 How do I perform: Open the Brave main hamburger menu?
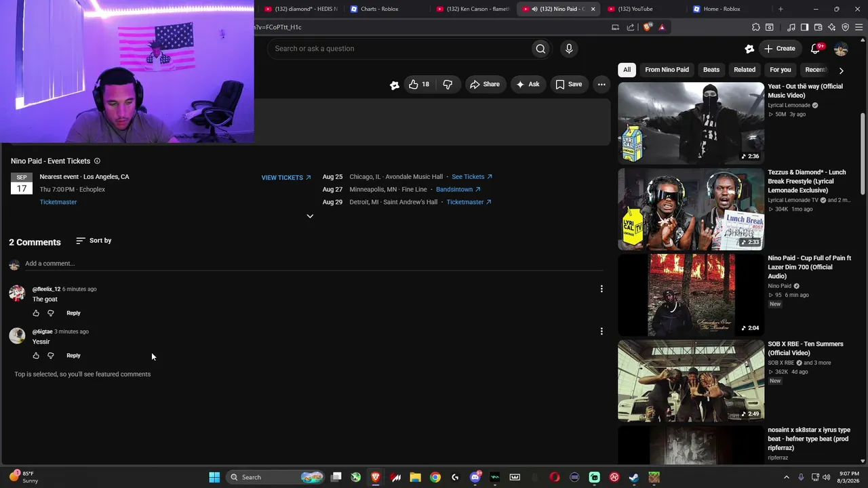coord(859,27)
